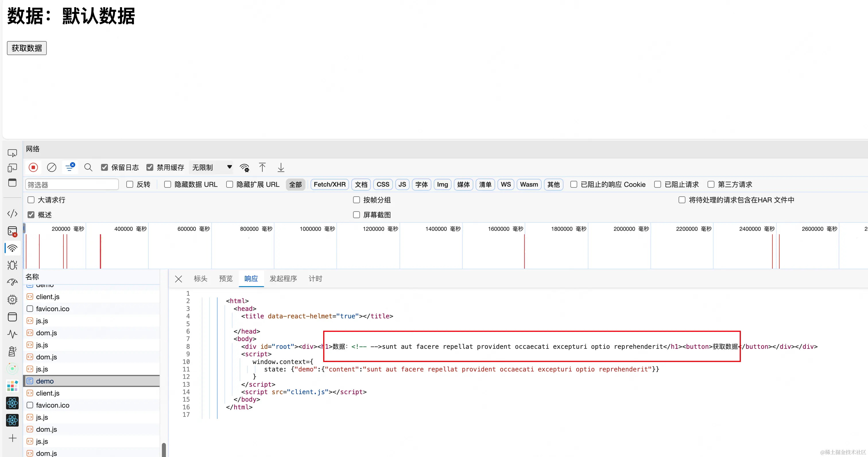Focus the filter input (筛选器)
Screen dimensions: 868x457
tap(72, 185)
